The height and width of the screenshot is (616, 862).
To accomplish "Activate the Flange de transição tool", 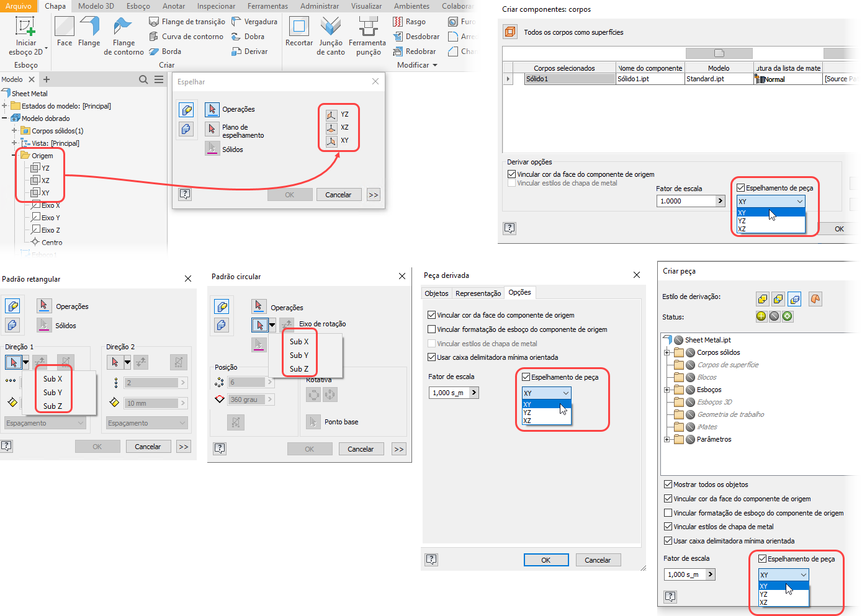I will coord(187,22).
